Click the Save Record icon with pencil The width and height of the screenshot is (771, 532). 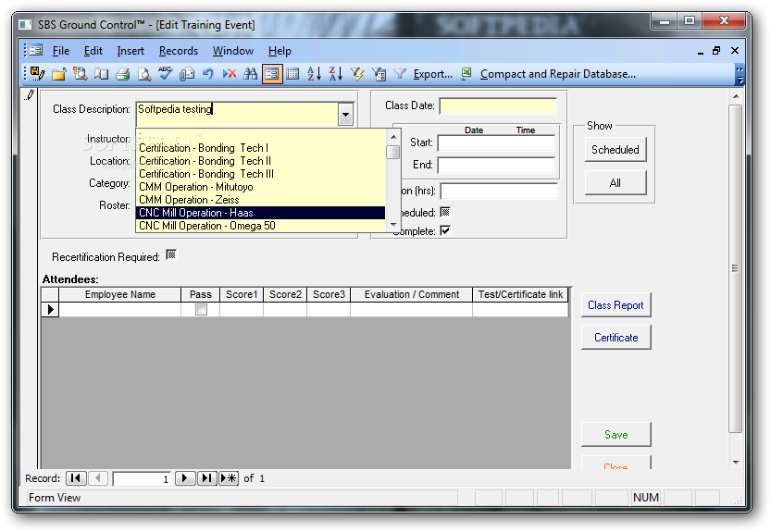pos(37,74)
